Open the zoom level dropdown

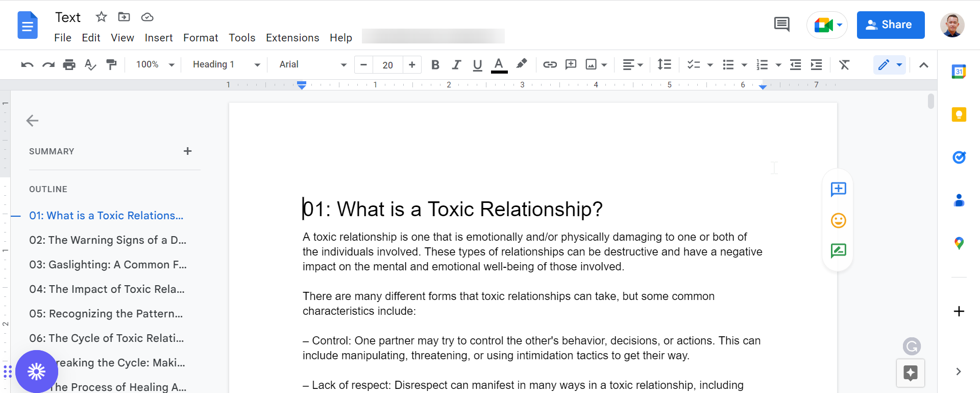(x=155, y=65)
